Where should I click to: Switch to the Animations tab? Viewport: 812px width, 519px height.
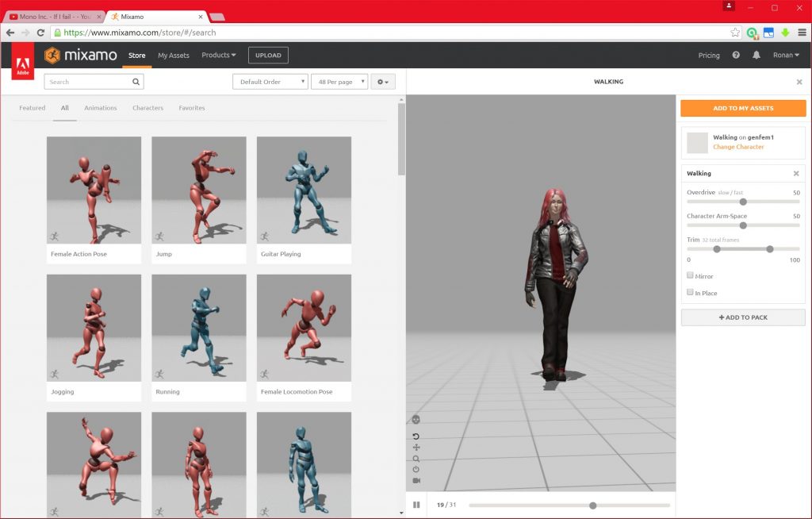[x=101, y=107]
